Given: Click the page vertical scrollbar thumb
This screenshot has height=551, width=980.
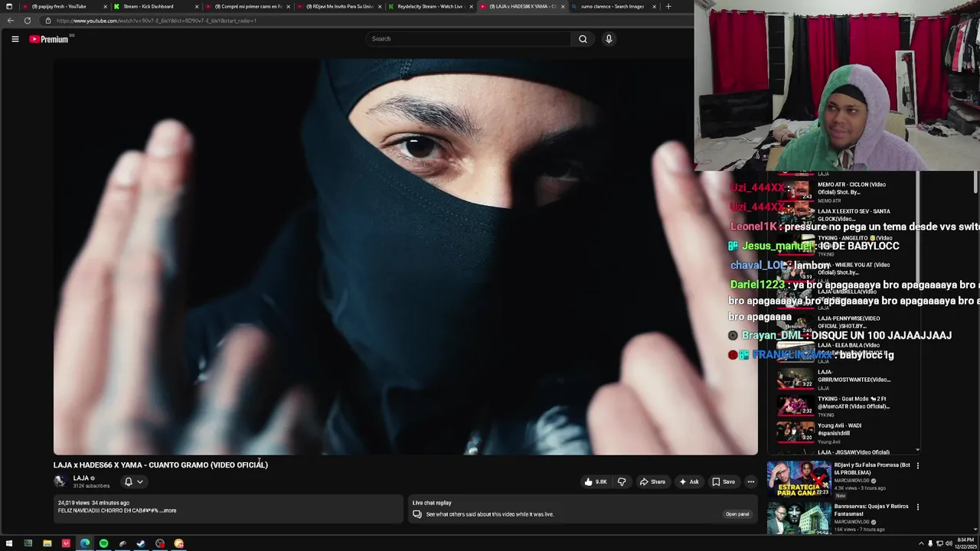Looking at the screenshot, I should click(975, 183).
